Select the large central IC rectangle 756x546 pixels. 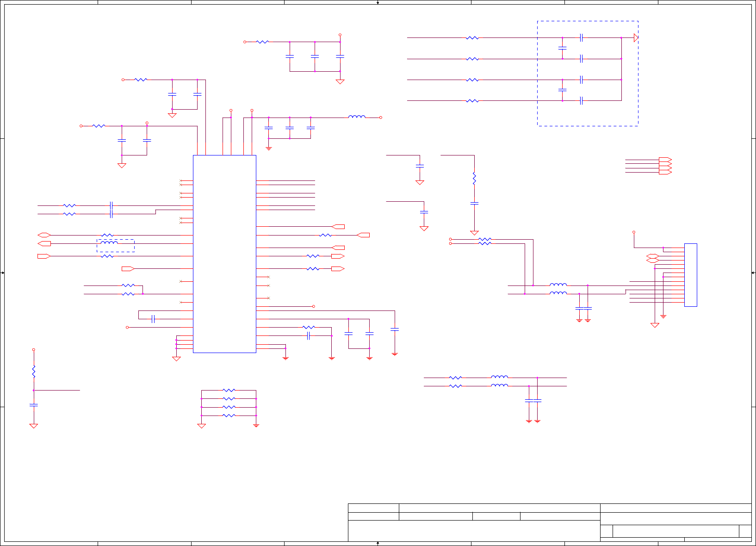(224, 254)
